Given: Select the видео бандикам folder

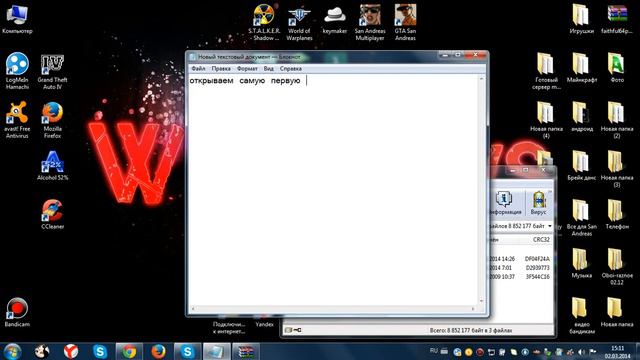Looking at the screenshot, I should (x=582, y=316).
